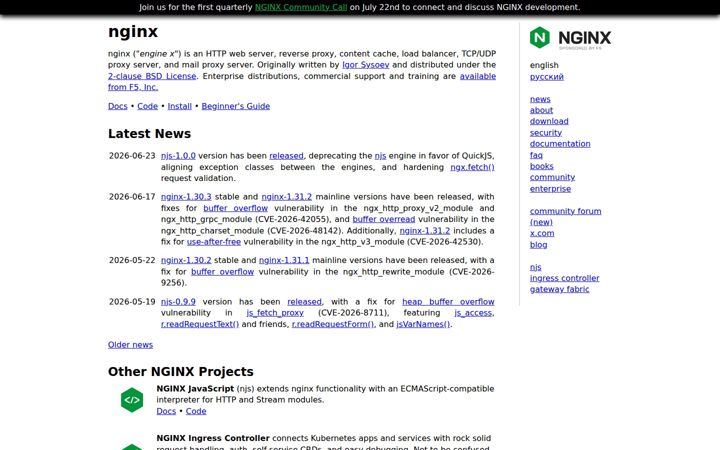Open the r.readRequestForm() link
The height and width of the screenshot is (450, 720).
pyautogui.click(x=332, y=324)
